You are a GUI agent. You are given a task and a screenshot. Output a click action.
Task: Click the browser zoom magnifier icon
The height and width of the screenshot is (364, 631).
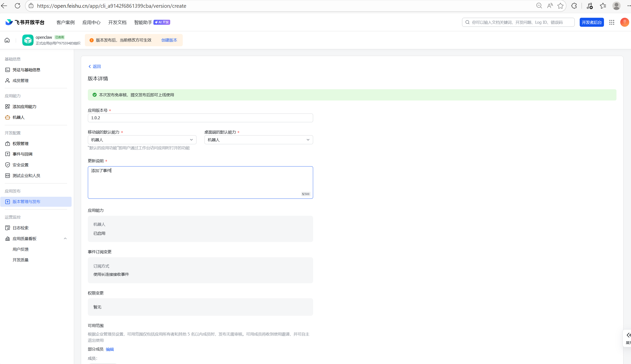pos(539,6)
